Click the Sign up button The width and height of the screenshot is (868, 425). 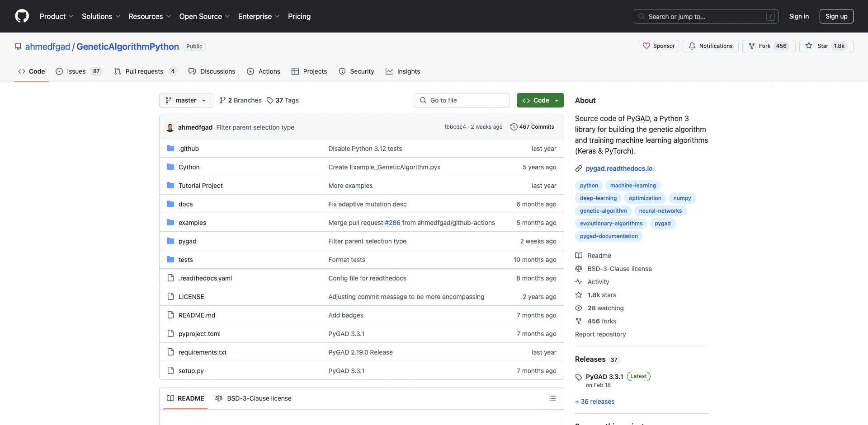836,16
